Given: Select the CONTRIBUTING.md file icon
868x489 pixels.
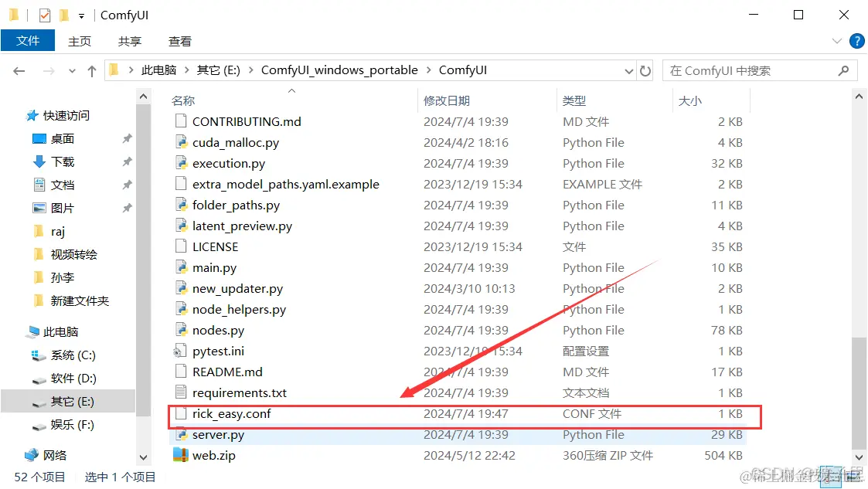Looking at the screenshot, I should tap(180, 121).
